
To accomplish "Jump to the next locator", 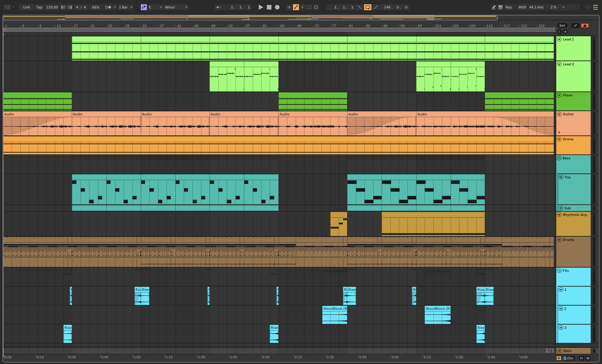I will [565, 32].
